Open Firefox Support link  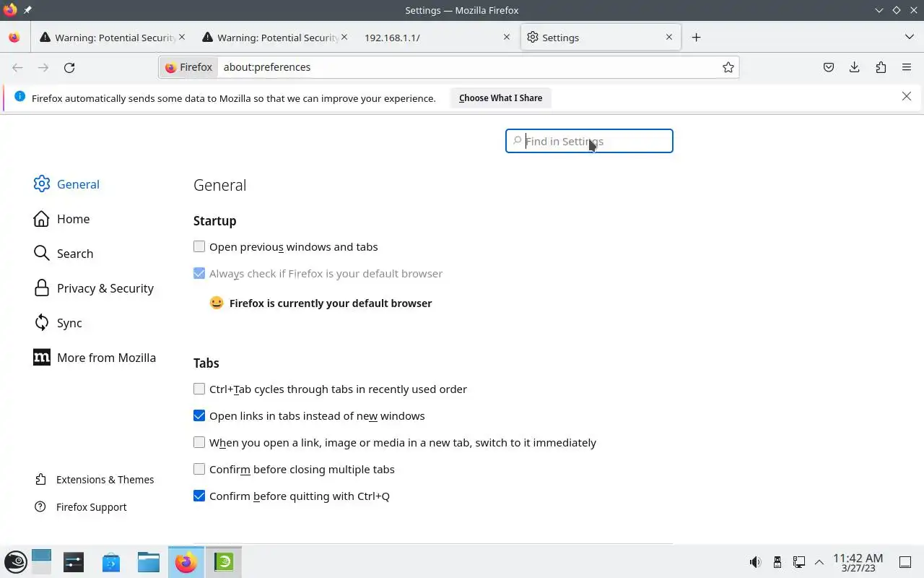[80, 507]
